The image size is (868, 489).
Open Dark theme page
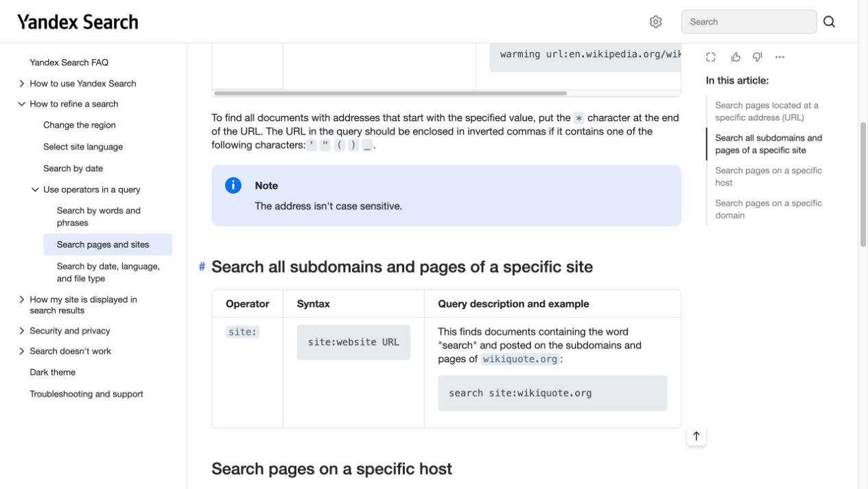pyautogui.click(x=52, y=372)
